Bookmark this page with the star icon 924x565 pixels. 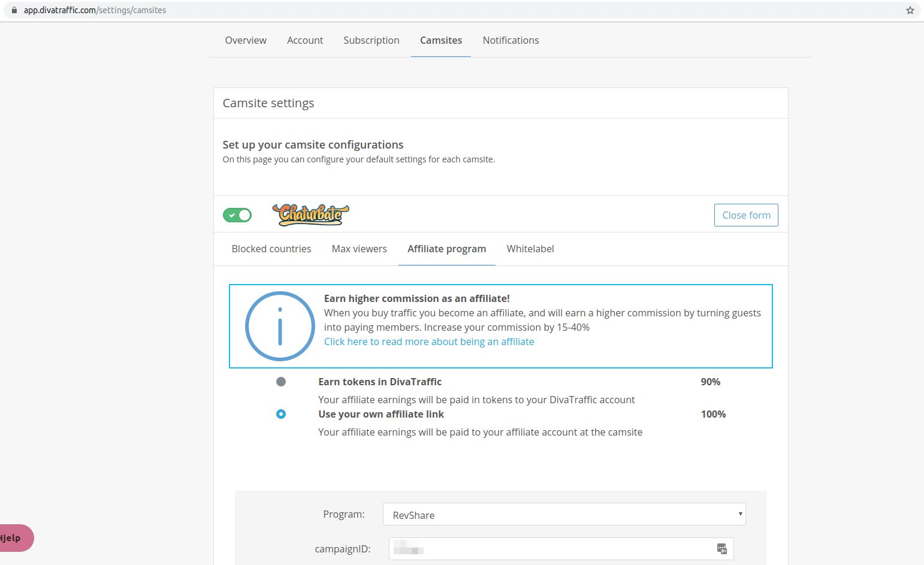910,10
